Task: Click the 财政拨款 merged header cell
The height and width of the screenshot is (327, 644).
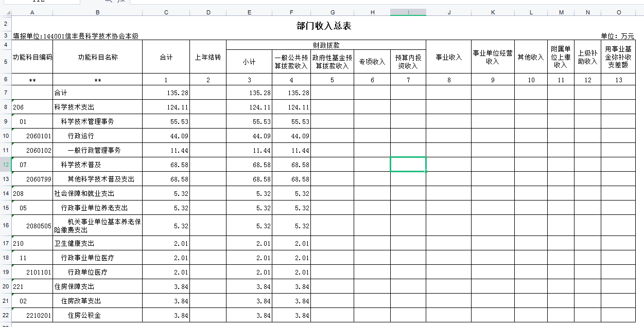Action: pyautogui.click(x=326, y=45)
